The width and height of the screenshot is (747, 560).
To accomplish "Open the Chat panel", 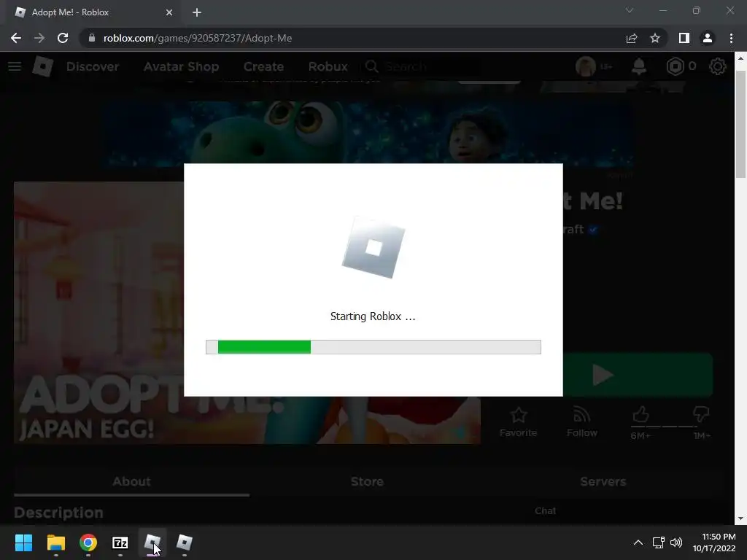I will pos(545,511).
